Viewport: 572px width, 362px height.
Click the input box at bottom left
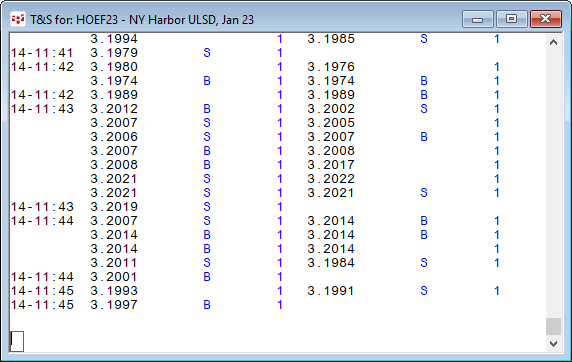(17, 341)
